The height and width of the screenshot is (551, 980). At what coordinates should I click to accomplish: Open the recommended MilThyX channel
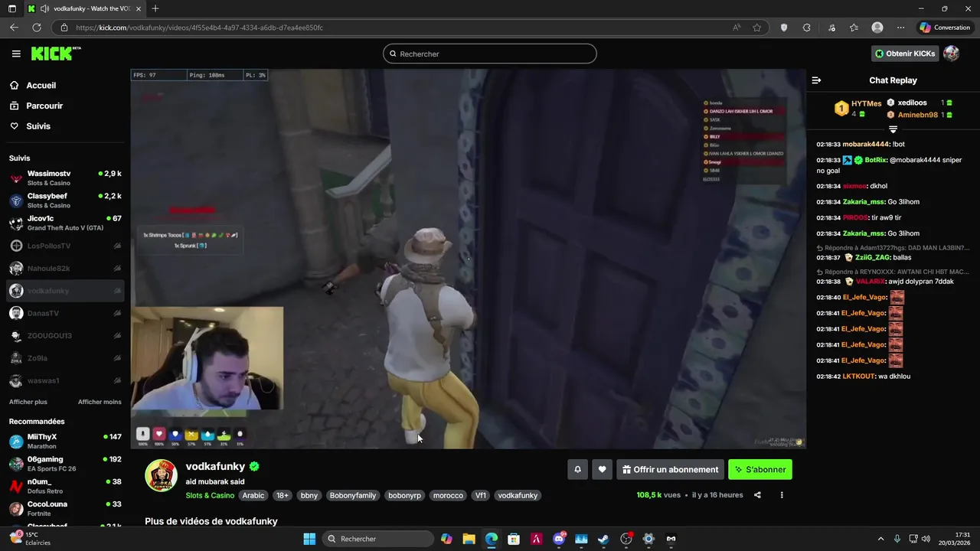coord(65,442)
